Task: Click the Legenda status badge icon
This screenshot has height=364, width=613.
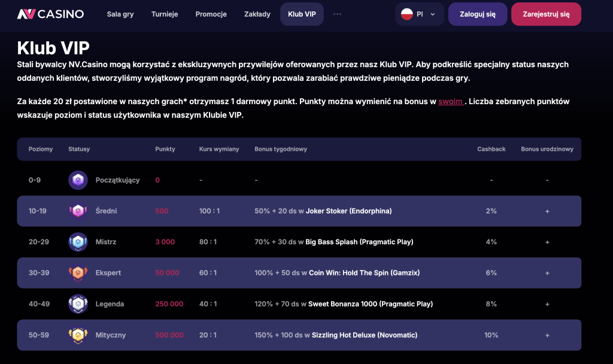Action: pos(78,304)
